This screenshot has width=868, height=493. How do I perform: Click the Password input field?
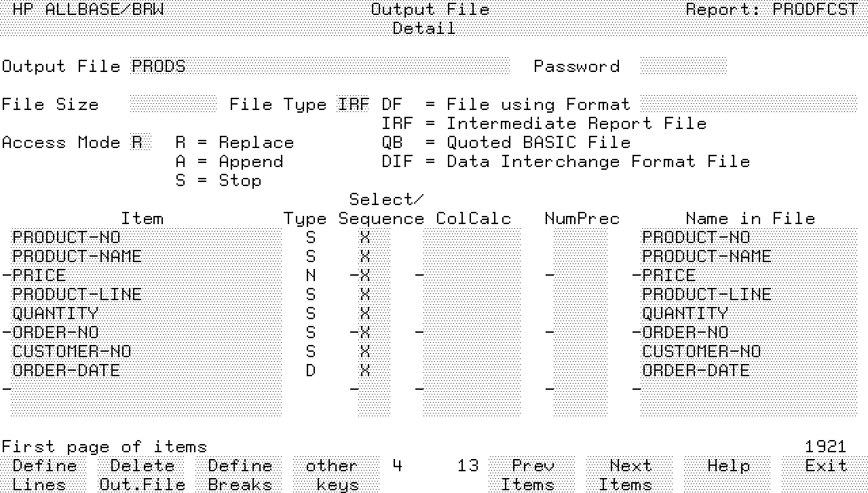click(683, 67)
